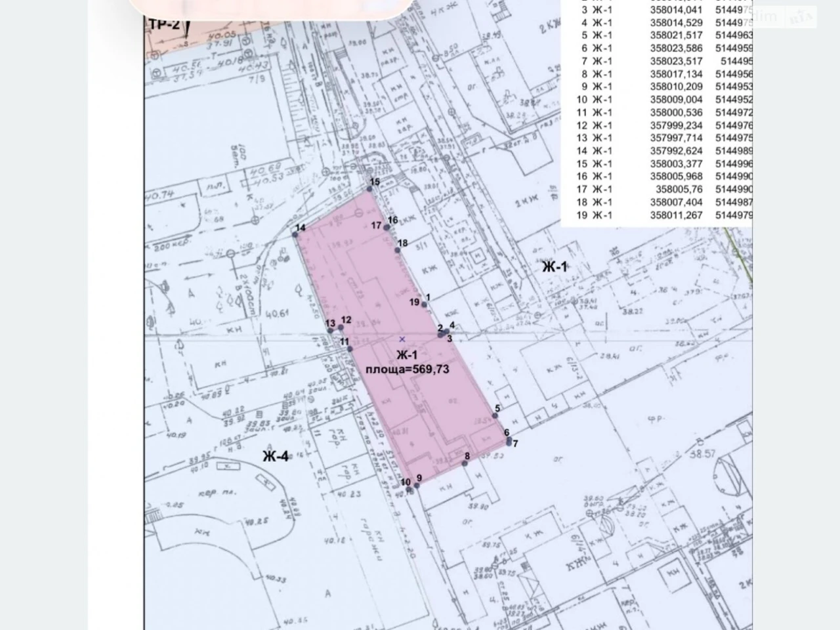This screenshot has height=630, width=840.
Task: Click table cell '358017,134'
Action: [676, 74]
